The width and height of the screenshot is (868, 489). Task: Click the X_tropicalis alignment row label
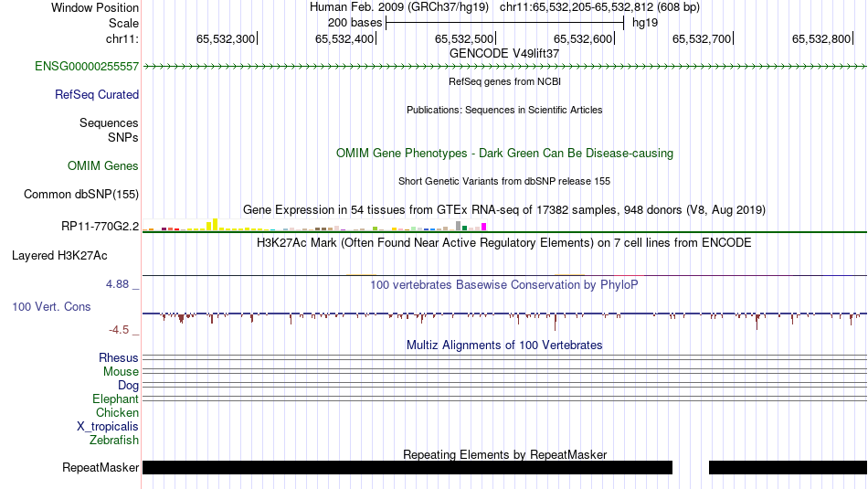coord(107,427)
